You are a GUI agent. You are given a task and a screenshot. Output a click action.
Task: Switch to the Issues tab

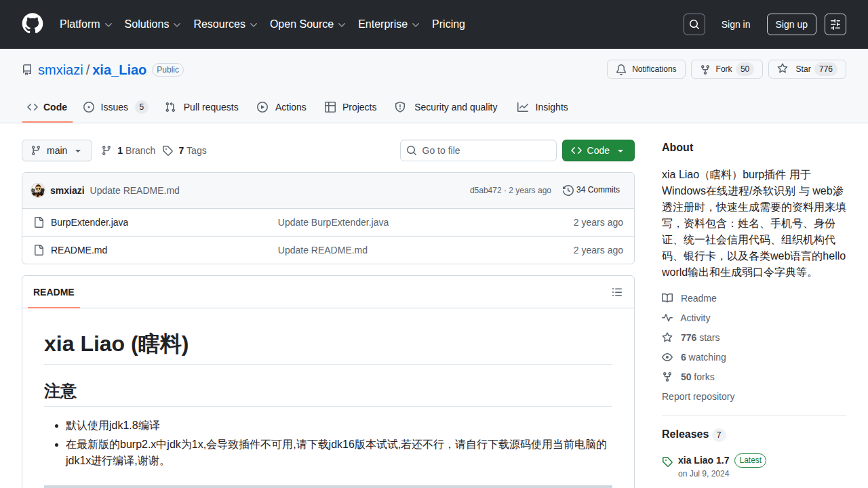tap(115, 107)
